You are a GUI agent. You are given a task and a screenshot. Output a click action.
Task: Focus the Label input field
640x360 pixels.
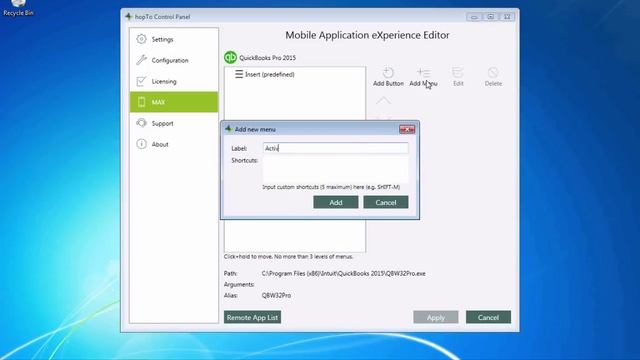click(x=336, y=148)
